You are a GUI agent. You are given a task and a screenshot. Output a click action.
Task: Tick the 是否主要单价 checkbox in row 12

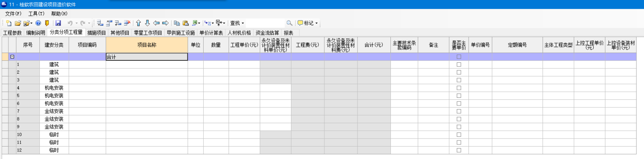pos(459,150)
